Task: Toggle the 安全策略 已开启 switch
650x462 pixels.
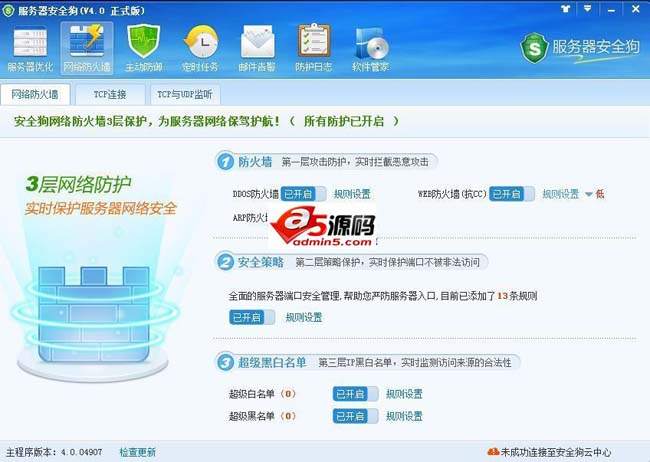Action: pyautogui.click(x=252, y=317)
